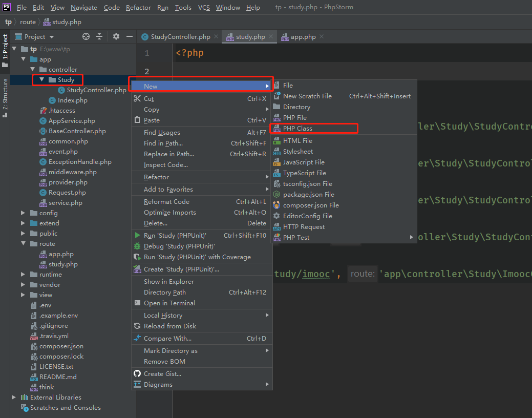Click the Reload from Disk refresh icon
The height and width of the screenshot is (418, 532).
(137, 326)
